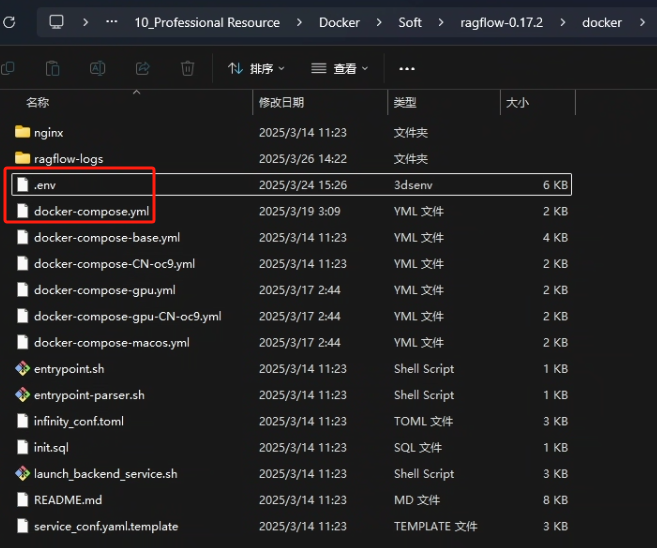Click the Share toolbar icon
Image resolution: width=657 pixels, height=548 pixels.
click(142, 68)
